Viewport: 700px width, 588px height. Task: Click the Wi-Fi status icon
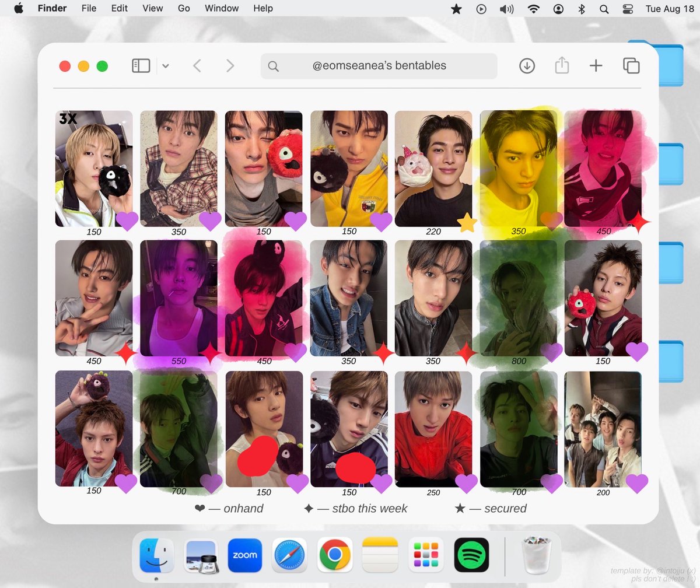533,9
